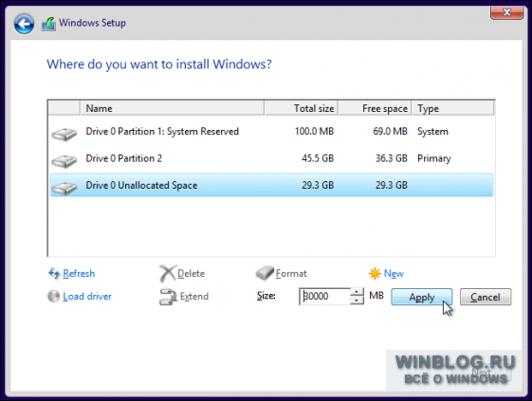Click the Refresh link
Screen dimensions: 532x401
[79, 273]
